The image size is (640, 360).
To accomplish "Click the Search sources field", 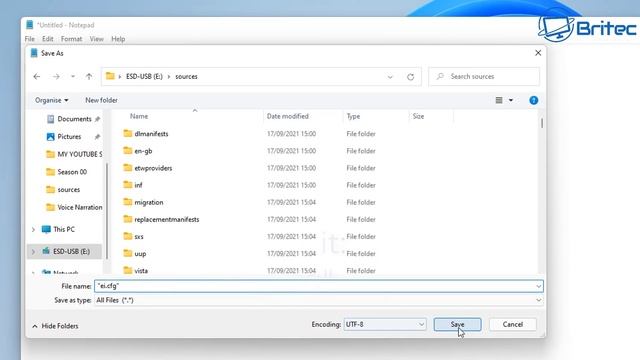I will click(484, 76).
